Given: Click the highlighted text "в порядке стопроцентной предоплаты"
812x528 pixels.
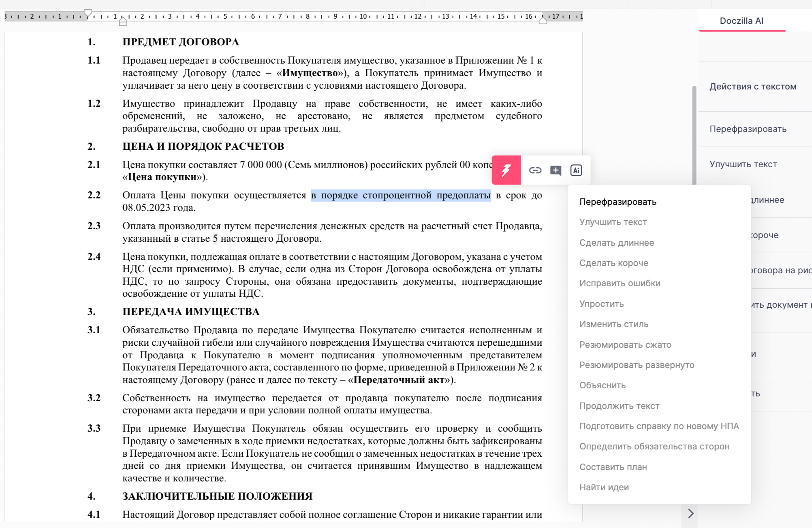Looking at the screenshot, I should pyautogui.click(x=401, y=196).
